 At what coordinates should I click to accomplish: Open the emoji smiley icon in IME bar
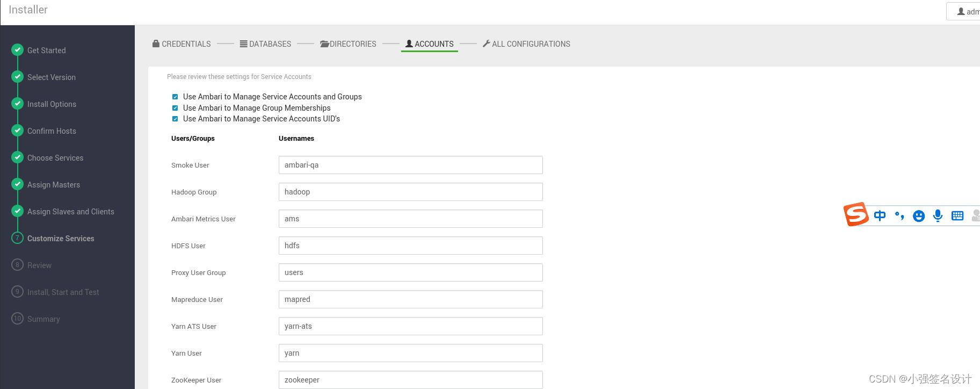tap(919, 216)
